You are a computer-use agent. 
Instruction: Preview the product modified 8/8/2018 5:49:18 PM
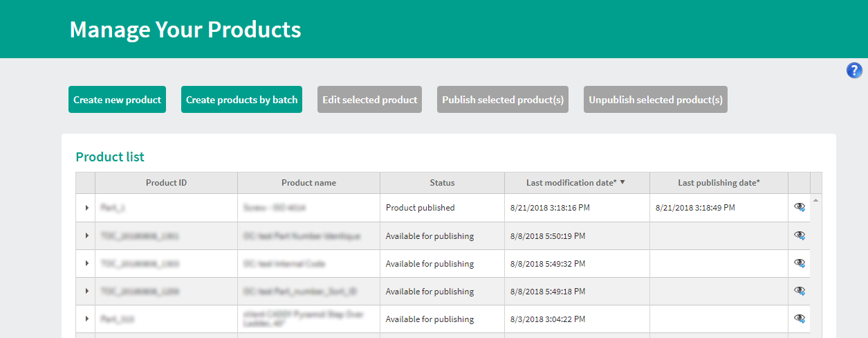[x=800, y=291]
